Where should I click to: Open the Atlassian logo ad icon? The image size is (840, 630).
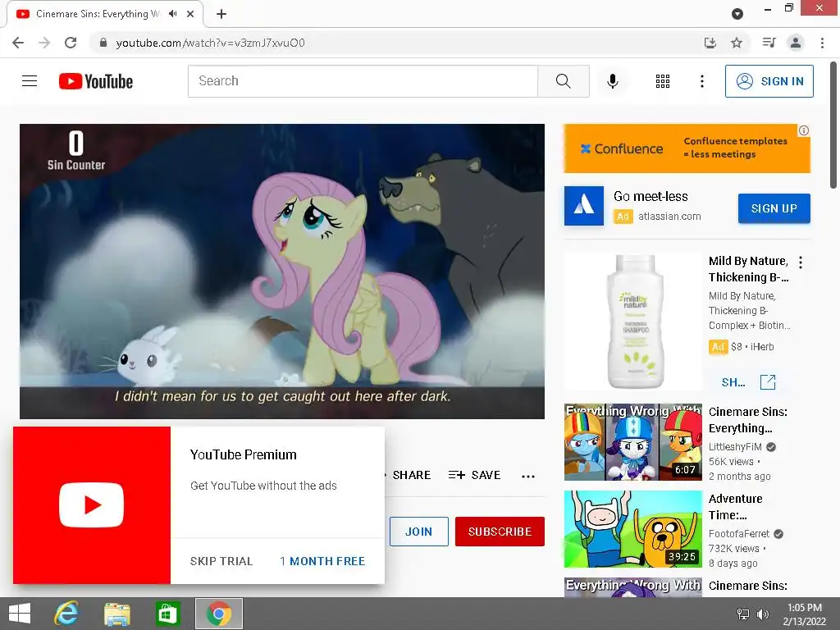583,206
